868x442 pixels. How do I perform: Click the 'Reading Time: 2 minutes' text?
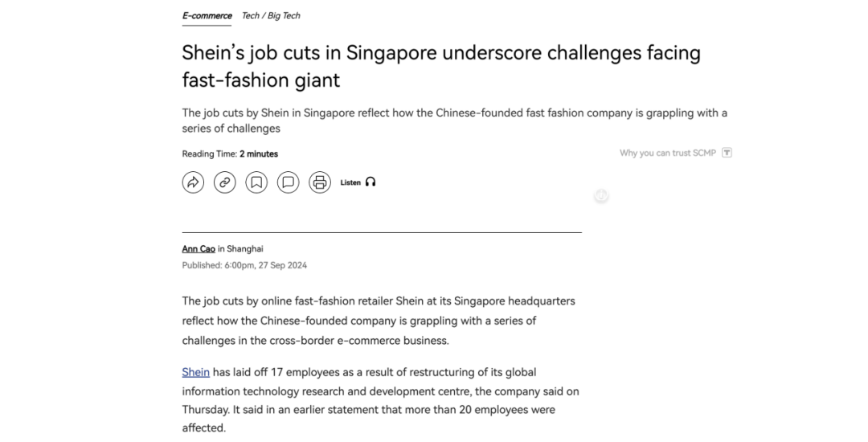tap(230, 153)
